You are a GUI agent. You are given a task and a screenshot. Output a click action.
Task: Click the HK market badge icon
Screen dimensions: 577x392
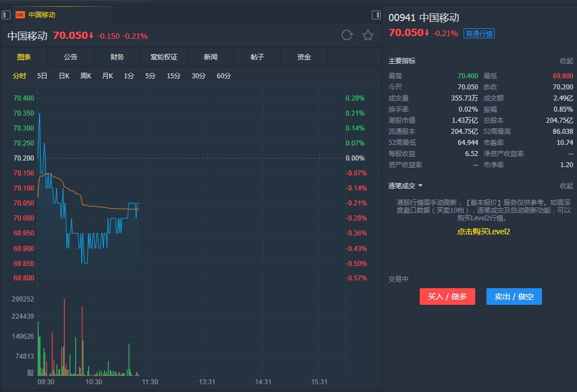coord(20,14)
